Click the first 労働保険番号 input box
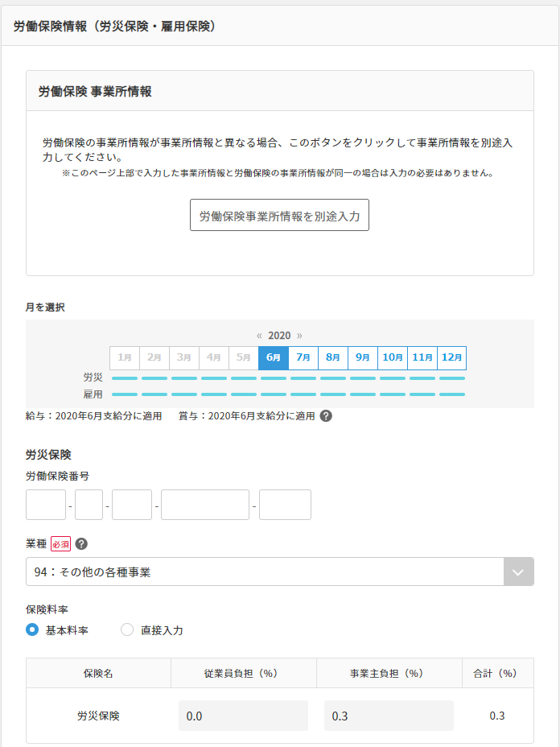The height and width of the screenshot is (747, 560). coord(46,505)
